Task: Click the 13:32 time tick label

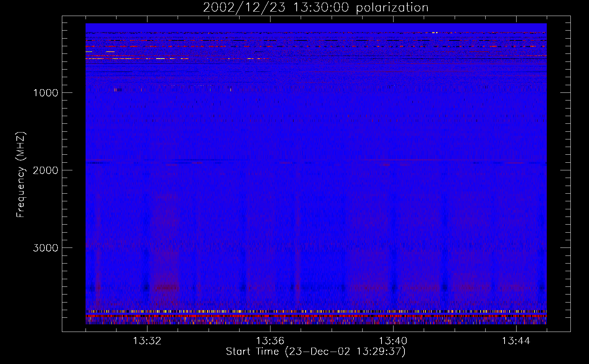Action: (147, 341)
